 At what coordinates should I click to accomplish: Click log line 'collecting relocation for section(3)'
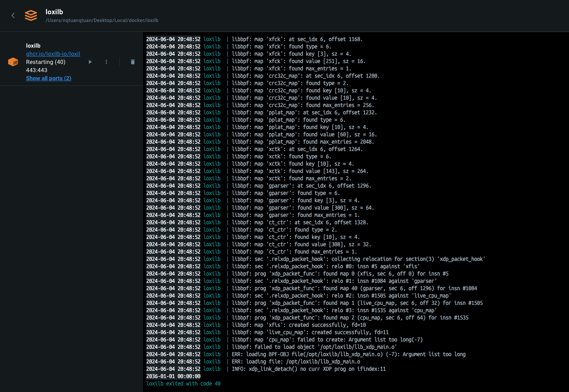point(316,259)
